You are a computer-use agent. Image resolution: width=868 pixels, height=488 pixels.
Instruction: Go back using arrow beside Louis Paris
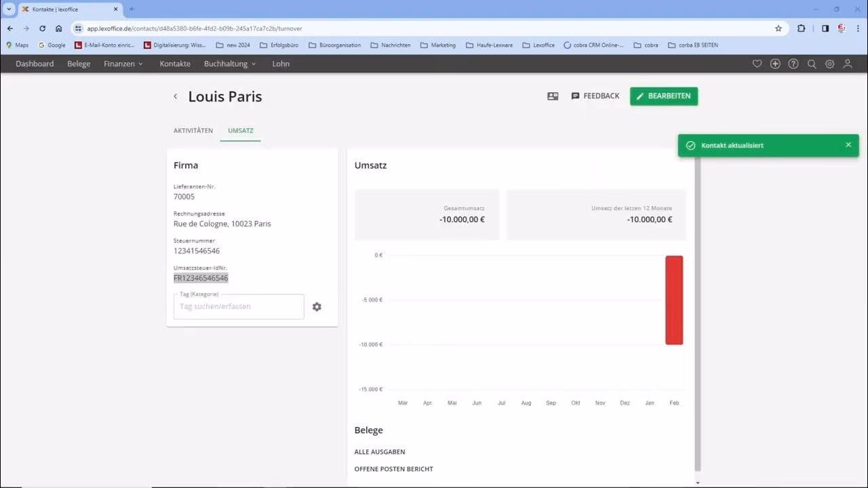click(175, 96)
